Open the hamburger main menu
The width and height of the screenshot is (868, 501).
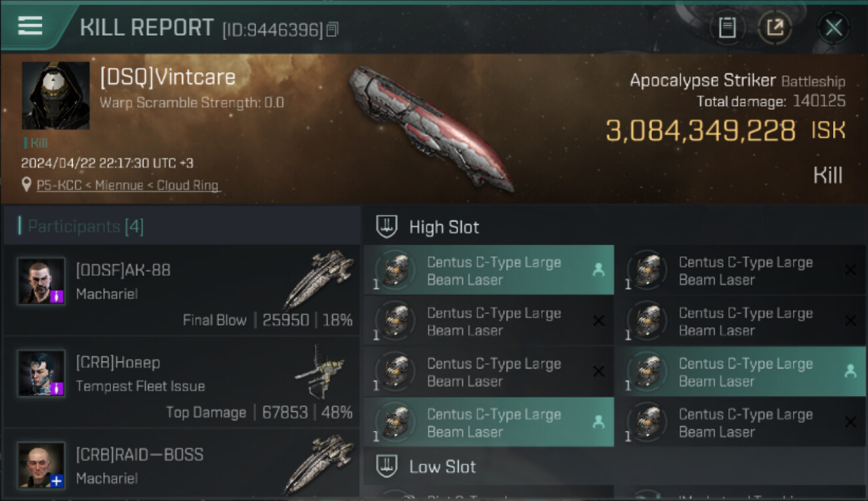click(x=30, y=26)
